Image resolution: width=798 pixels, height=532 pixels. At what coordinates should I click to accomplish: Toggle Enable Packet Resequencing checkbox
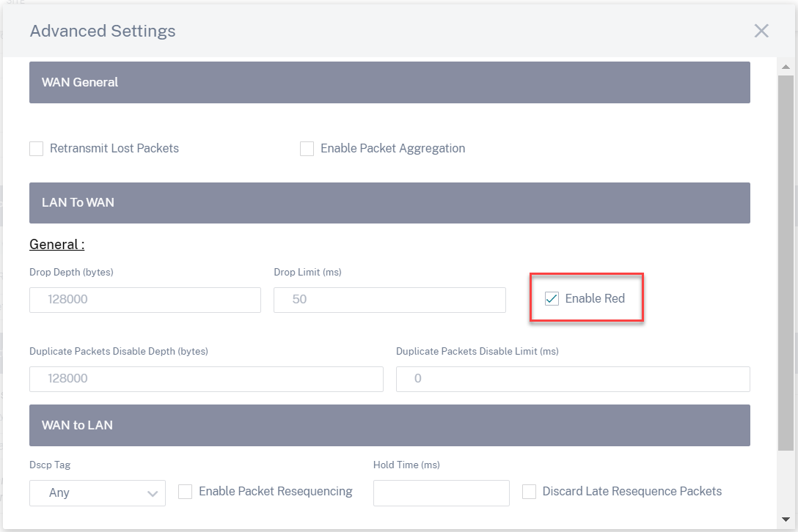click(x=186, y=492)
